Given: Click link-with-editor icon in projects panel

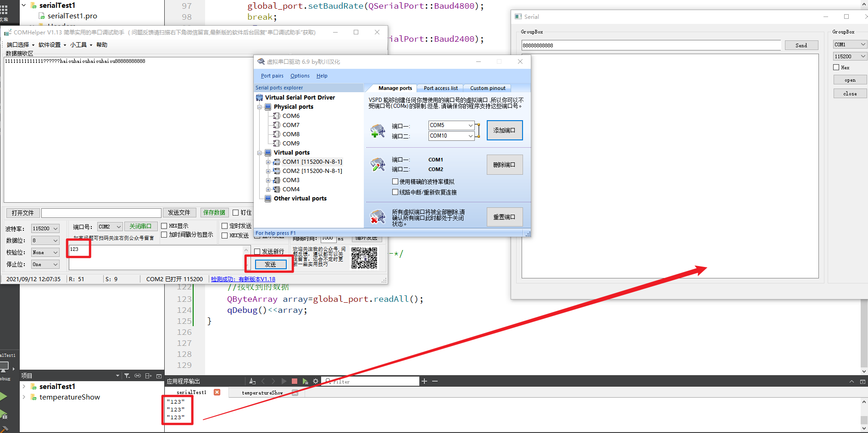Looking at the screenshot, I should 138,376.
